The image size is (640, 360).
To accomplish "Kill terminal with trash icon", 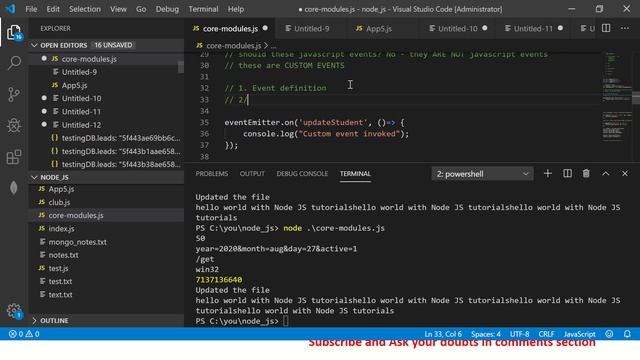I will coord(586,174).
